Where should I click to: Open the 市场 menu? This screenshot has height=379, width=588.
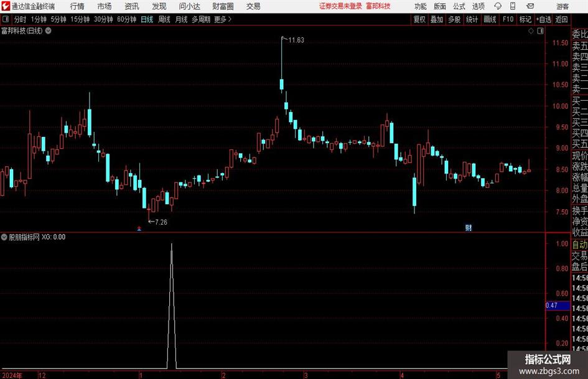click(105, 6)
